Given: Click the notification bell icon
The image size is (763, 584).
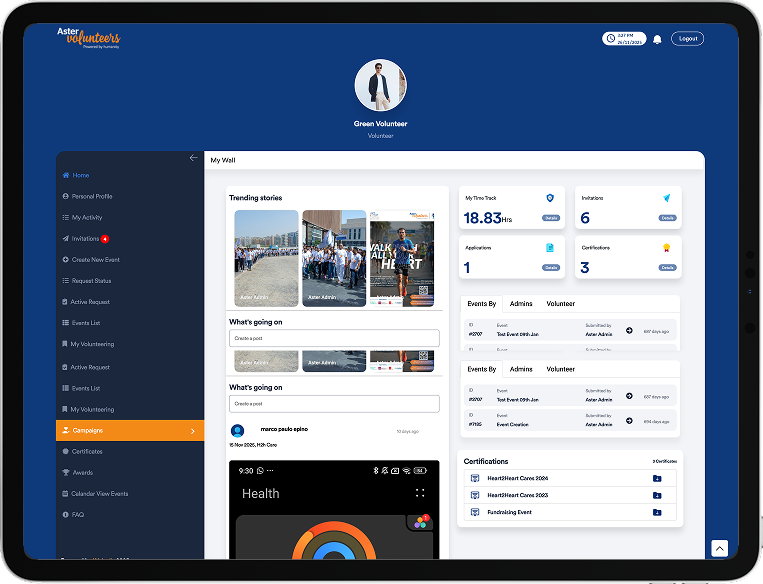Looking at the screenshot, I should (x=657, y=39).
